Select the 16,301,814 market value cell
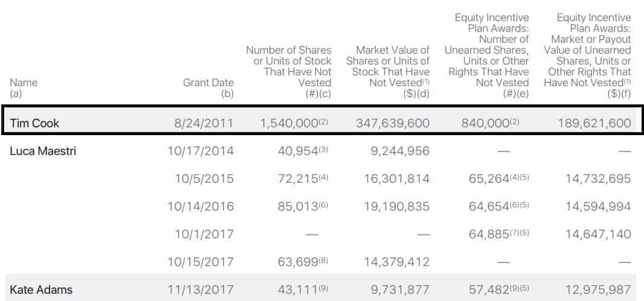The width and height of the screenshot is (644, 301). point(397,179)
